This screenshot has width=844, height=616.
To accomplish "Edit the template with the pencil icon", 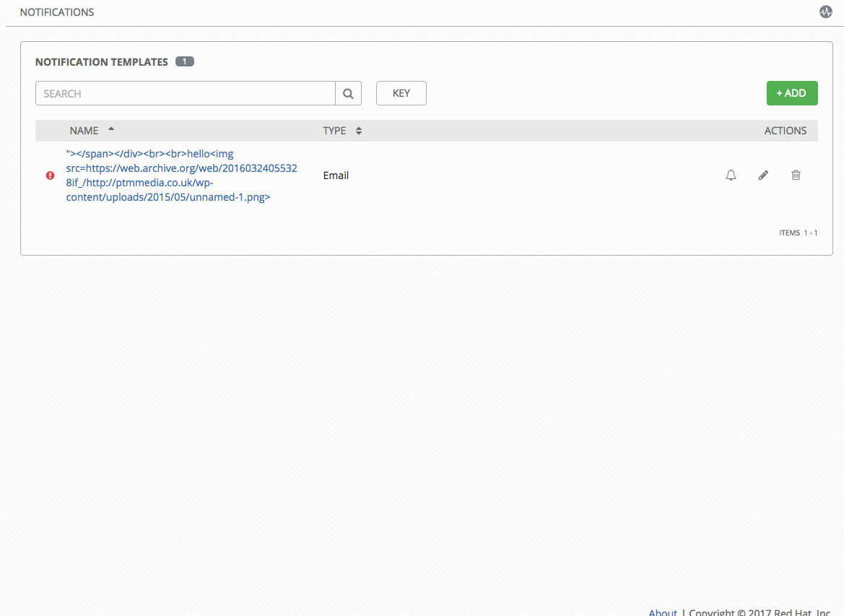I will [x=762, y=175].
